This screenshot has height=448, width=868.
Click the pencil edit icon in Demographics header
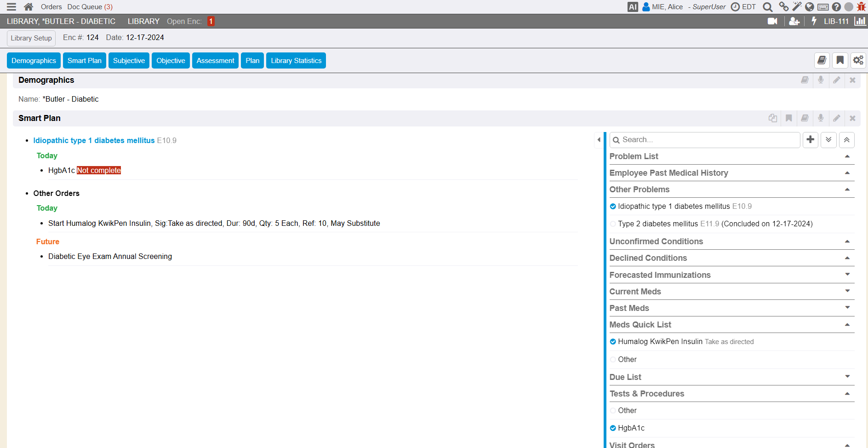837,80
